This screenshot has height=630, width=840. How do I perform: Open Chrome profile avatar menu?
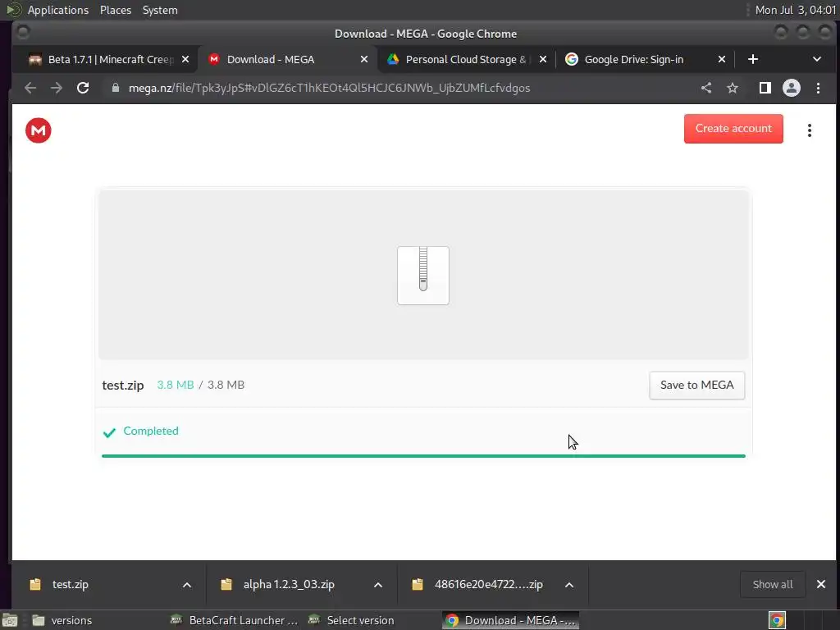click(x=792, y=88)
